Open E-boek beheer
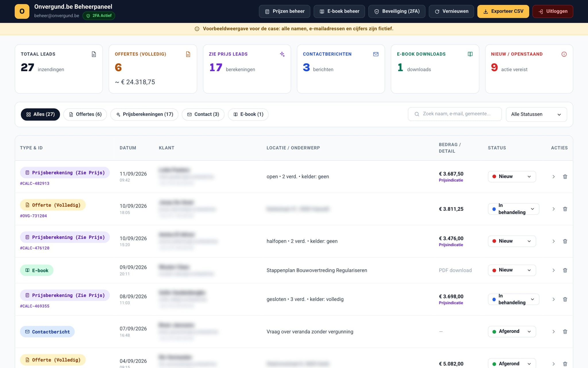Image resolution: width=588 pixels, height=368 pixels. (339, 11)
